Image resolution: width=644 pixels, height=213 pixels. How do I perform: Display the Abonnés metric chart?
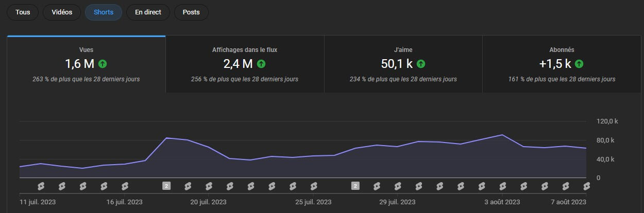point(562,64)
